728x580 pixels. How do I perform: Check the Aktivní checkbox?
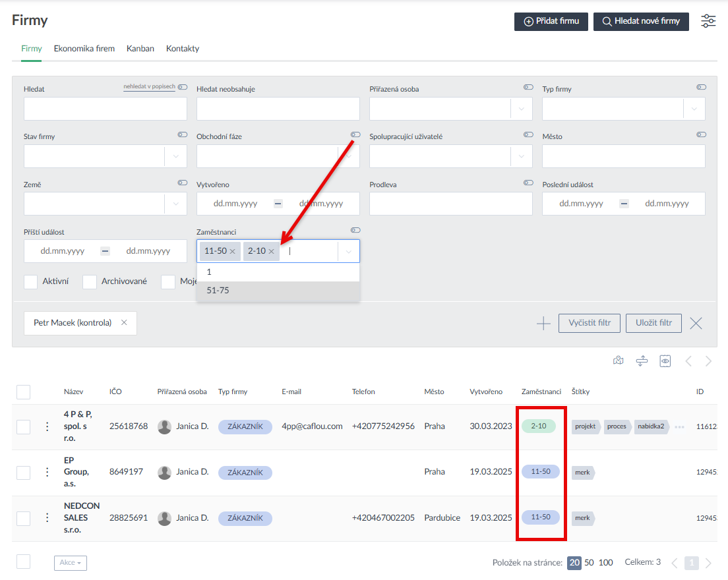point(30,281)
